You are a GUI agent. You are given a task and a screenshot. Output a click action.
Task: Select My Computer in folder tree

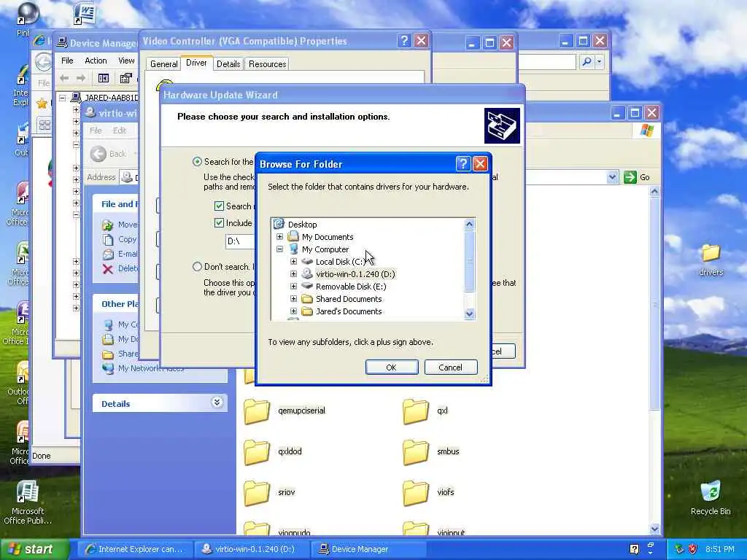click(325, 249)
